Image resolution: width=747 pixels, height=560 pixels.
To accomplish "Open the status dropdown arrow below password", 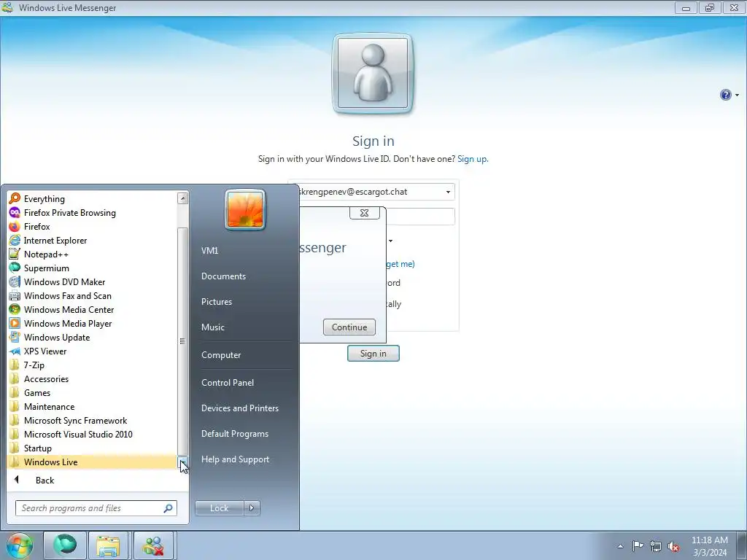I will [391, 241].
